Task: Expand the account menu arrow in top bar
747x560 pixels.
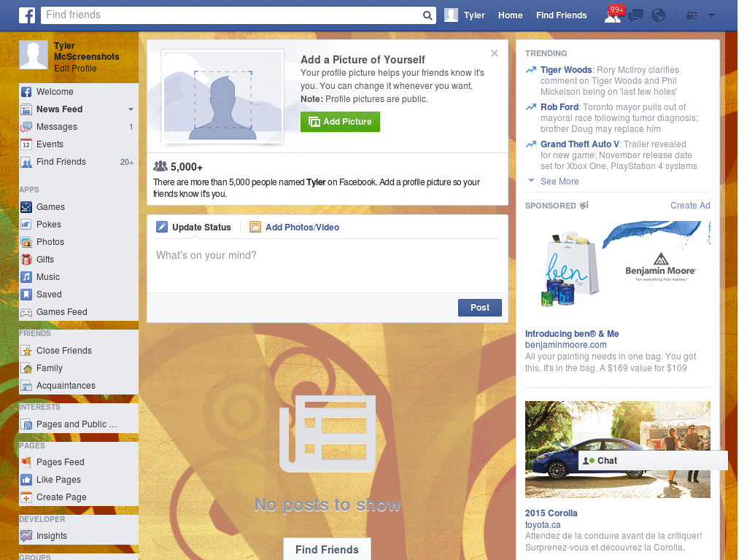Action: tap(711, 16)
